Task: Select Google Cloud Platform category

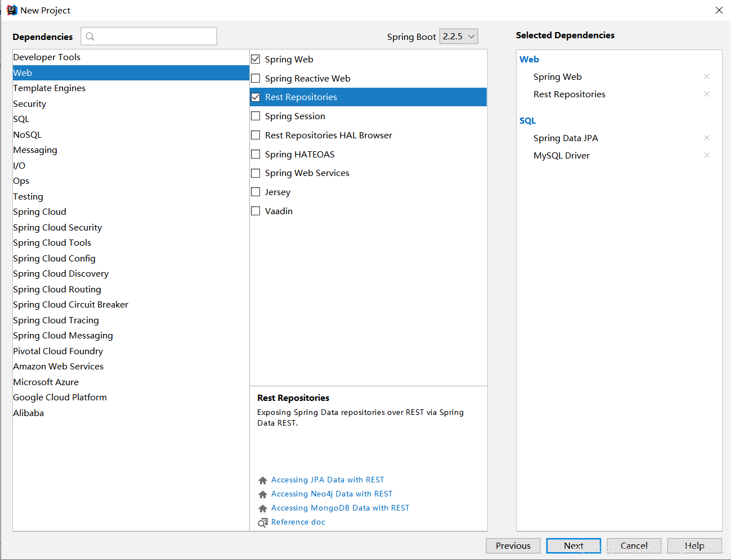Action: [131, 398]
